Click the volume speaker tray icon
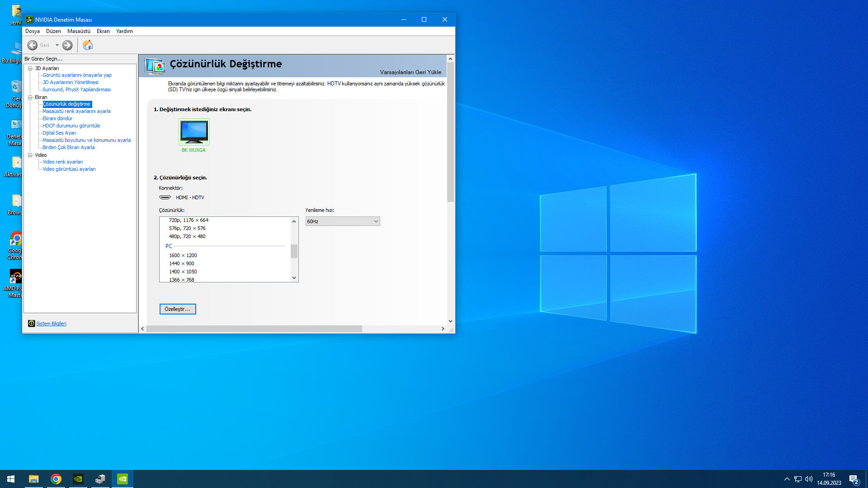 [809, 479]
